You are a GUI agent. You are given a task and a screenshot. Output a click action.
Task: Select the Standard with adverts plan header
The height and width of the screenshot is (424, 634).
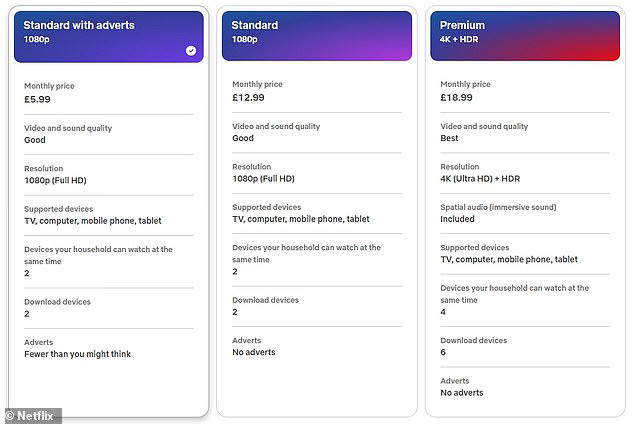108,36
